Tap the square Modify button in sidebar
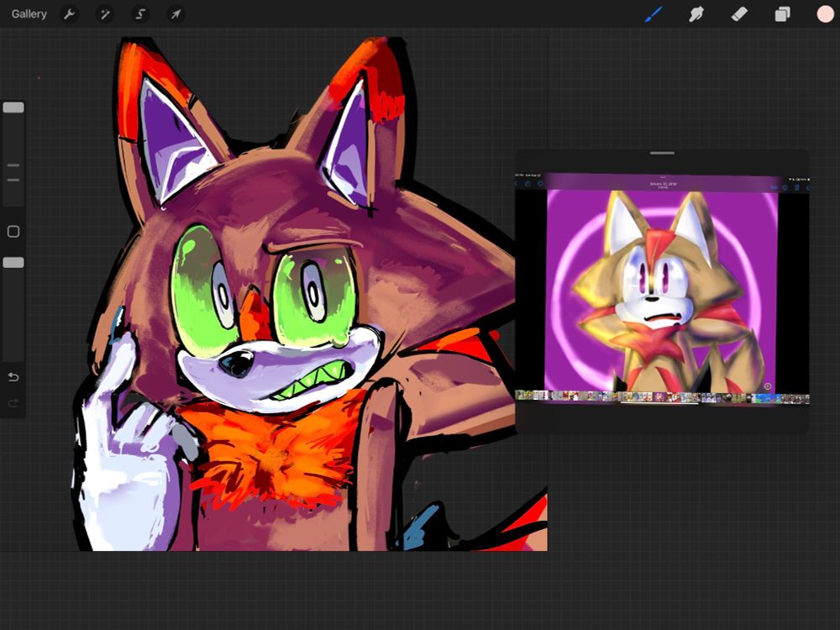 coord(13,232)
